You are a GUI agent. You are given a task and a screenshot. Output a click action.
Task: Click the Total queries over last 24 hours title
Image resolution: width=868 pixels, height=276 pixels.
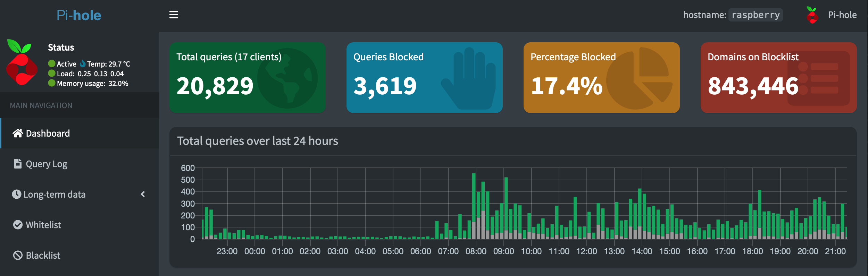coord(258,141)
